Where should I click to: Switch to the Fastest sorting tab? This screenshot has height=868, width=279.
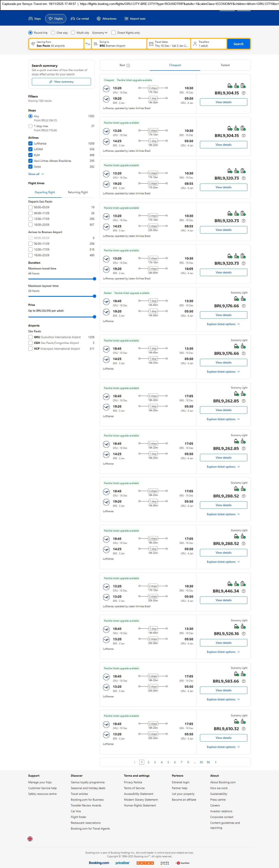click(225, 65)
